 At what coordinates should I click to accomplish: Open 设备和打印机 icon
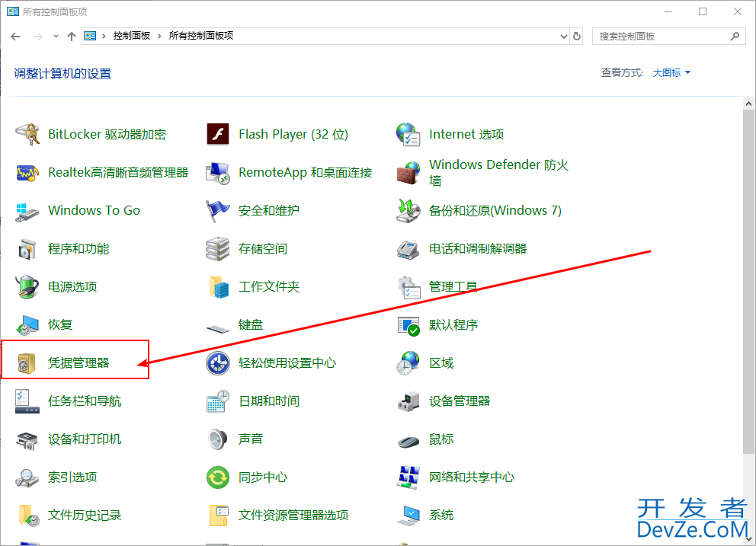[27, 439]
